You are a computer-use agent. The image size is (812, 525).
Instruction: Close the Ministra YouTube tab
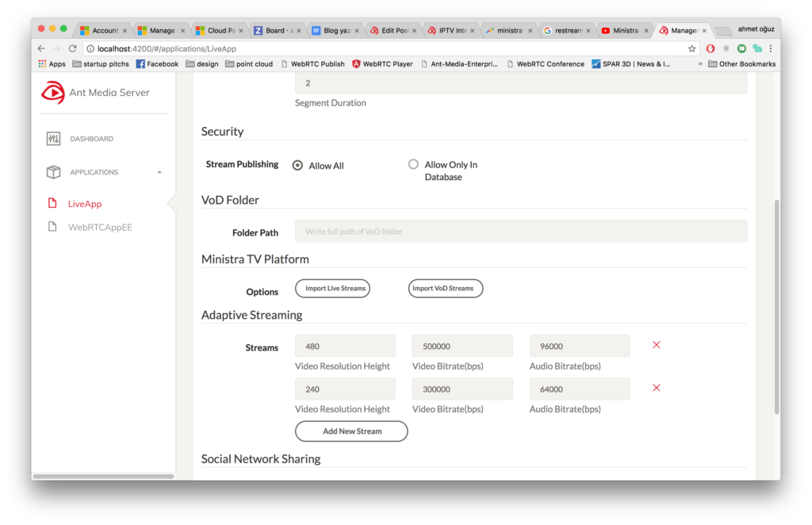point(645,31)
